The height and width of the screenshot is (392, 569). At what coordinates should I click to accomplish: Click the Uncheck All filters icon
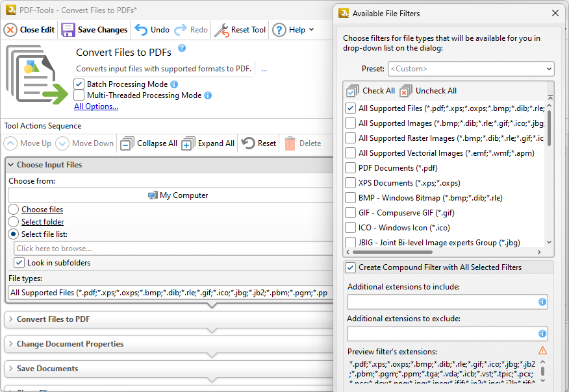point(406,91)
